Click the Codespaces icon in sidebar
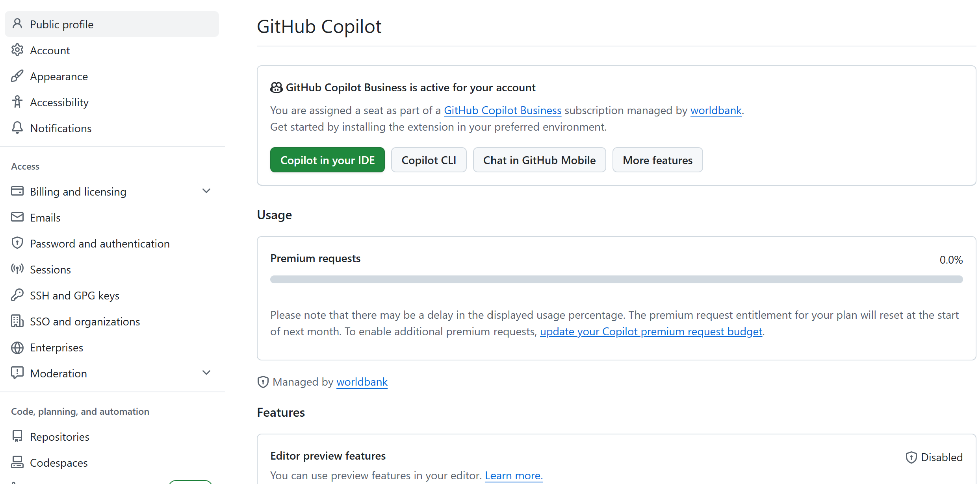This screenshot has width=980, height=484. click(x=17, y=462)
